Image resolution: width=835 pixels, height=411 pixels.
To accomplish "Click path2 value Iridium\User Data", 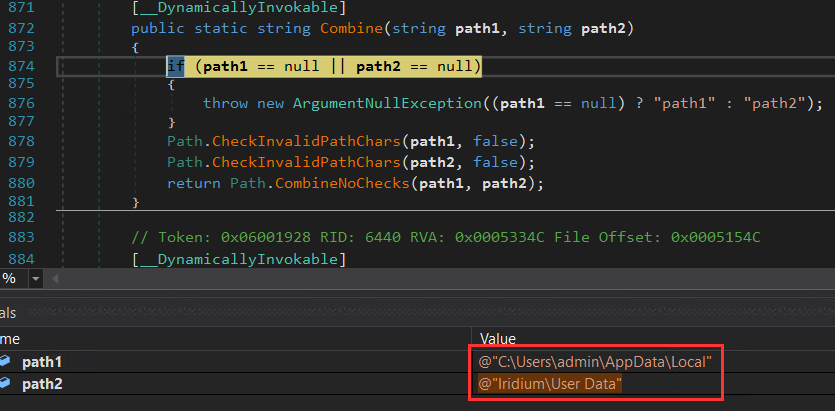I will [x=551, y=384].
